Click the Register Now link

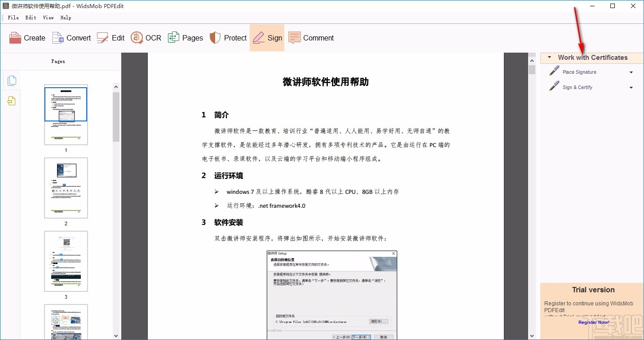593,322
